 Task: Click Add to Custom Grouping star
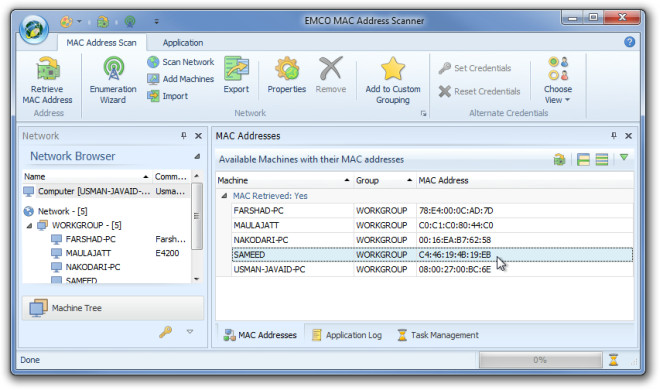[x=393, y=80]
